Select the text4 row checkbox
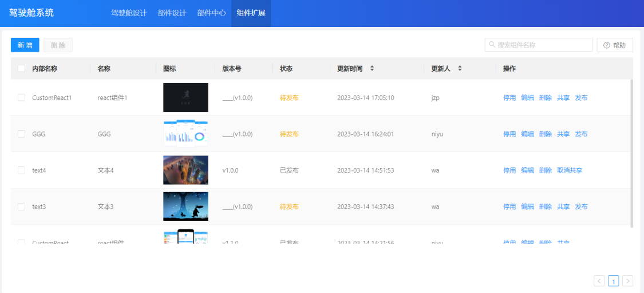Screen dimensions: 644x293 [x=21, y=170]
